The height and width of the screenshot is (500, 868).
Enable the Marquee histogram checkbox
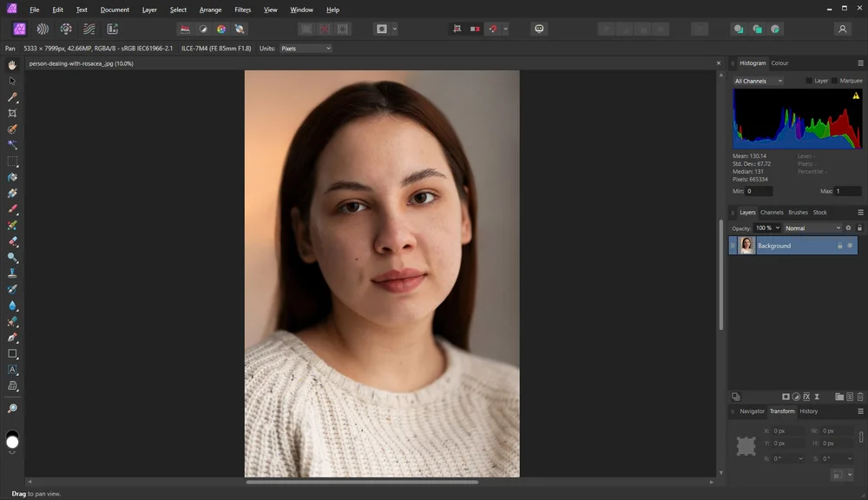834,81
